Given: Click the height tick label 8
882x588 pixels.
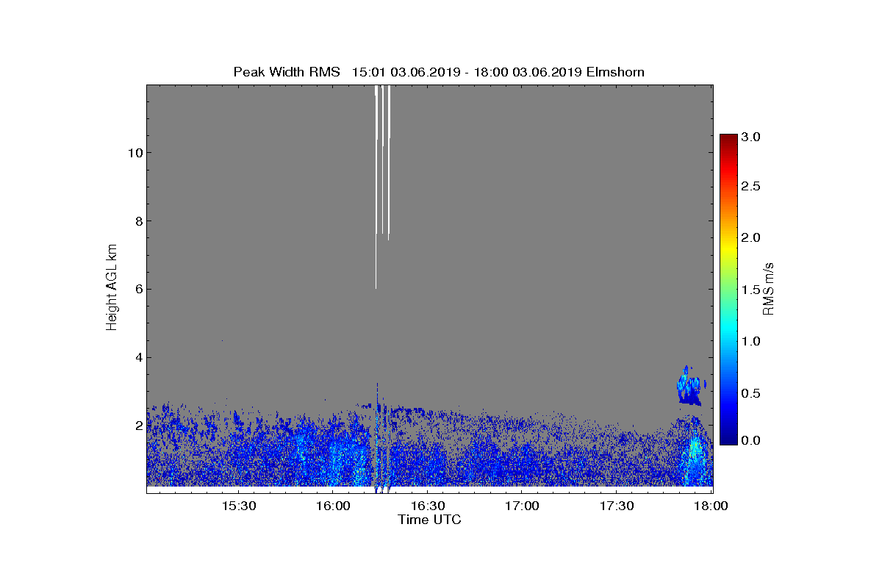Looking at the screenshot, I should 137,221.
